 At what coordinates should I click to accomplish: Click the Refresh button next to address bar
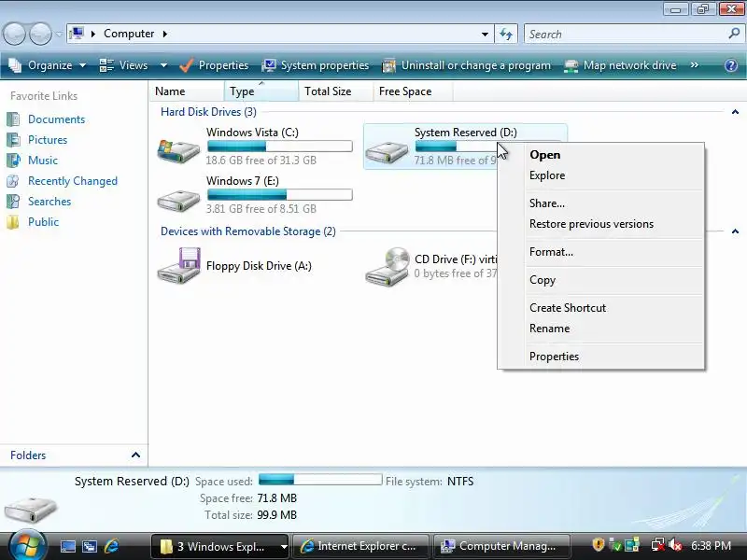click(x=506, y=34)
